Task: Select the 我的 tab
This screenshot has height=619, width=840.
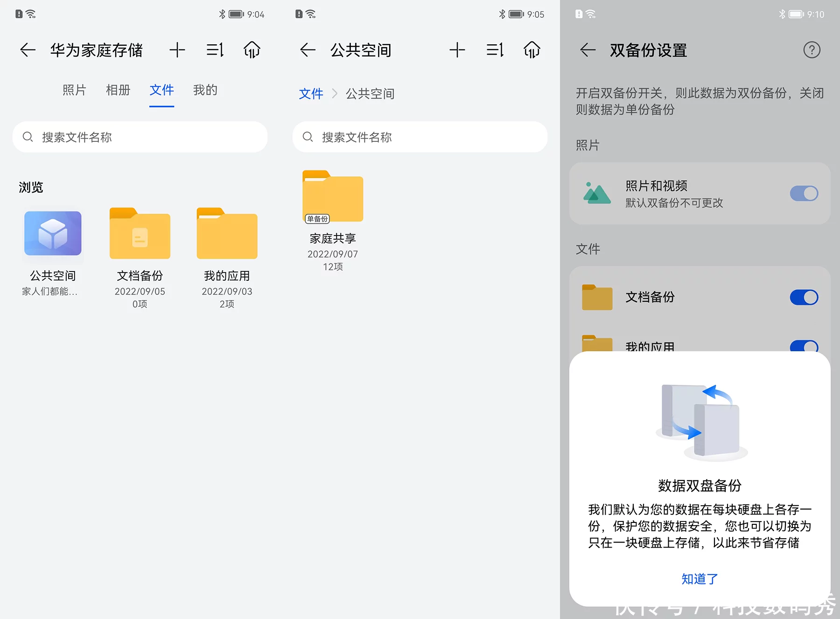Action: pyautogui.click(x=205, y=90)
